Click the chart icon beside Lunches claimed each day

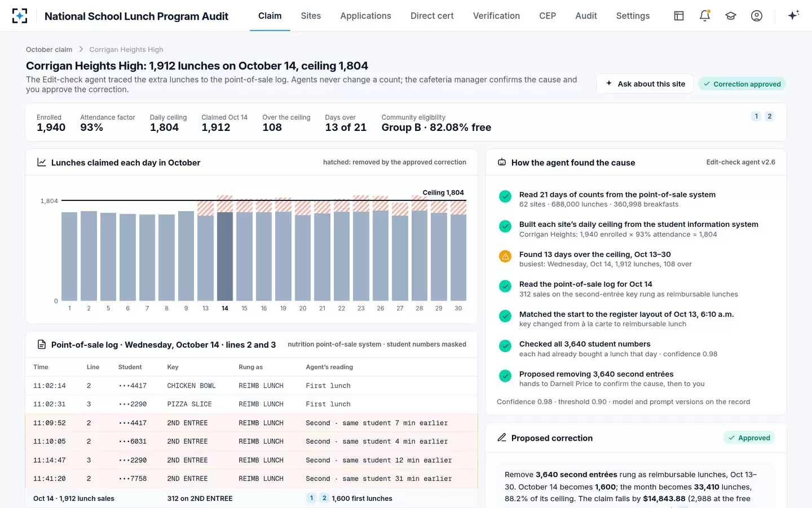(42, 163)
